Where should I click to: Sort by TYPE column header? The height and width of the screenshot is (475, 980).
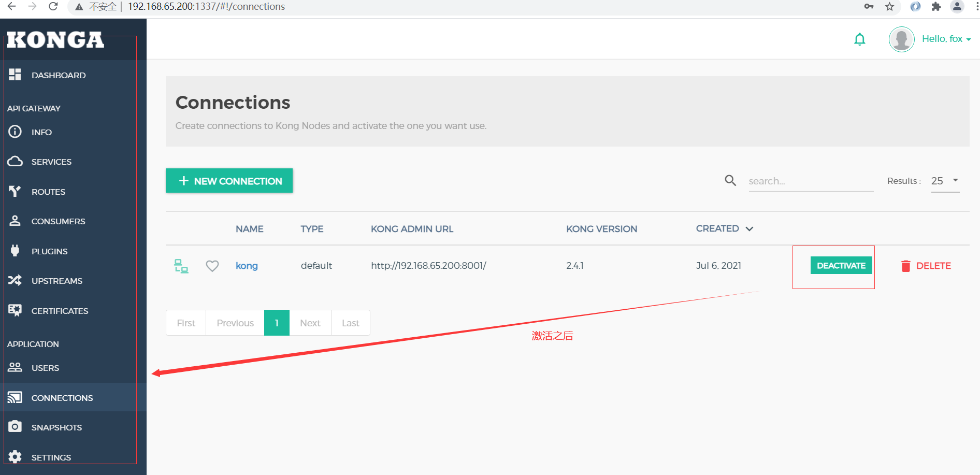pos(312,229)
